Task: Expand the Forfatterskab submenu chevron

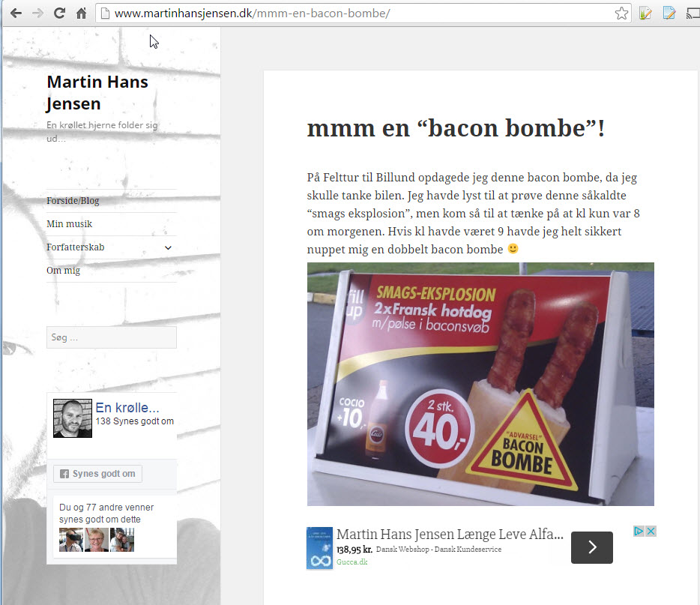Action: click(x=168, y=247)
